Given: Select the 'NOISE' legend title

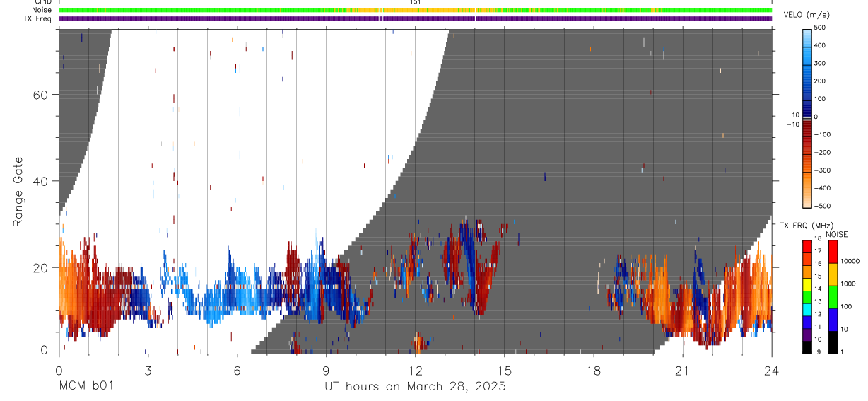Looking at the screenshot, I should tap(836, 234).
